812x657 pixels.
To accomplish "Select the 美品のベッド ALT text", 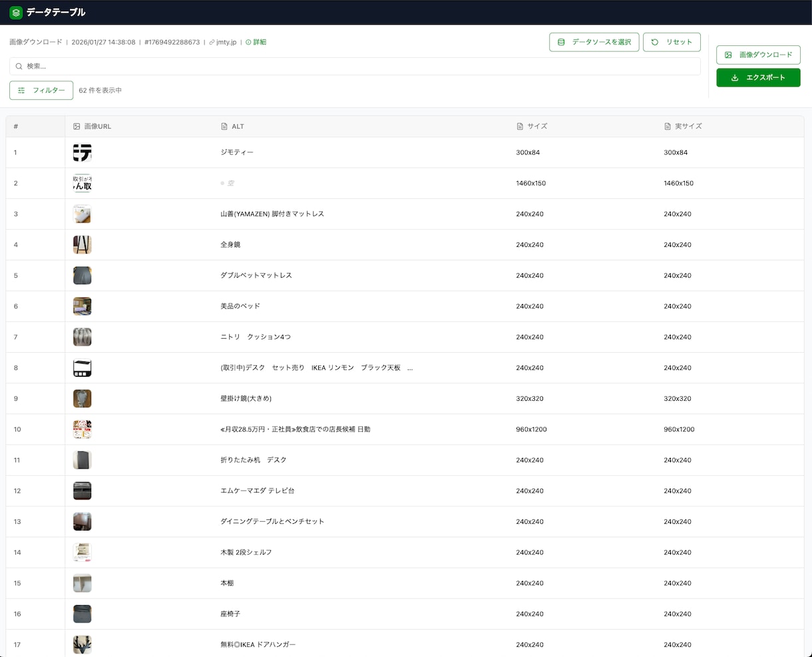I will point(240,306).
